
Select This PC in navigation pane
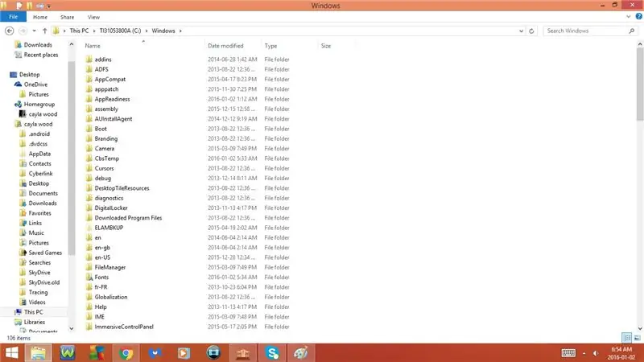point(33,312)
